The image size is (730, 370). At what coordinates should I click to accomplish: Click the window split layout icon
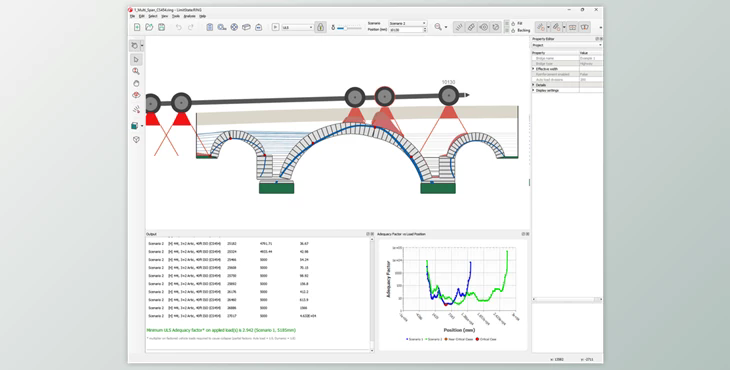pyautogui.click(x=572, y=27)
